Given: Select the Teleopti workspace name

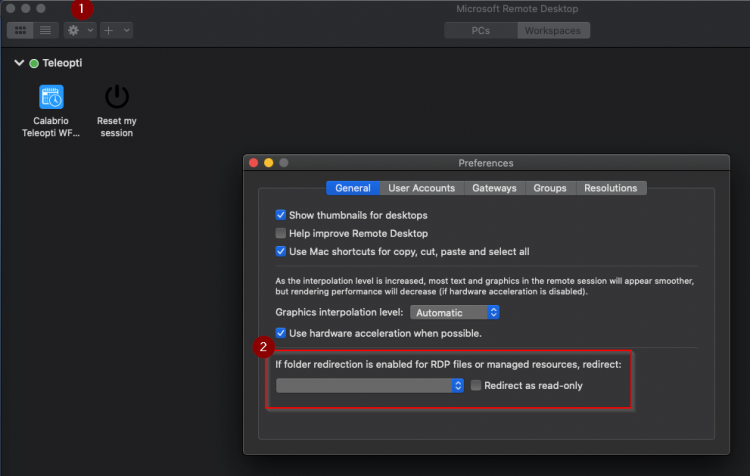Looking at the screenshot, I should [x=62, y=63].
